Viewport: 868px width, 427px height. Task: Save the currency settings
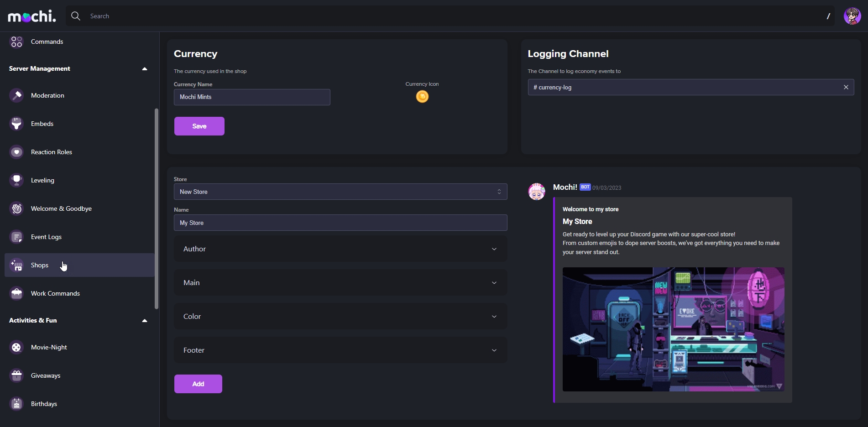pyautogui.click(x=199, y=126)
